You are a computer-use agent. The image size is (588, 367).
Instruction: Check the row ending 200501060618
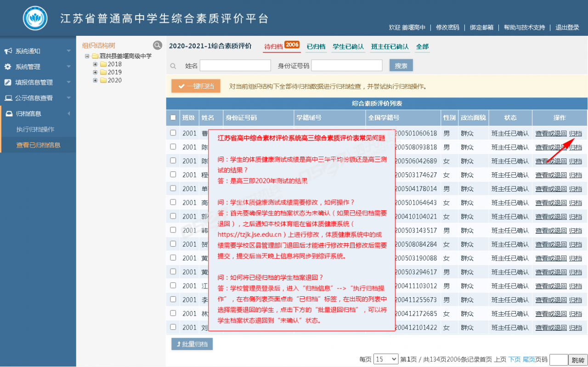tap(173, 133)
